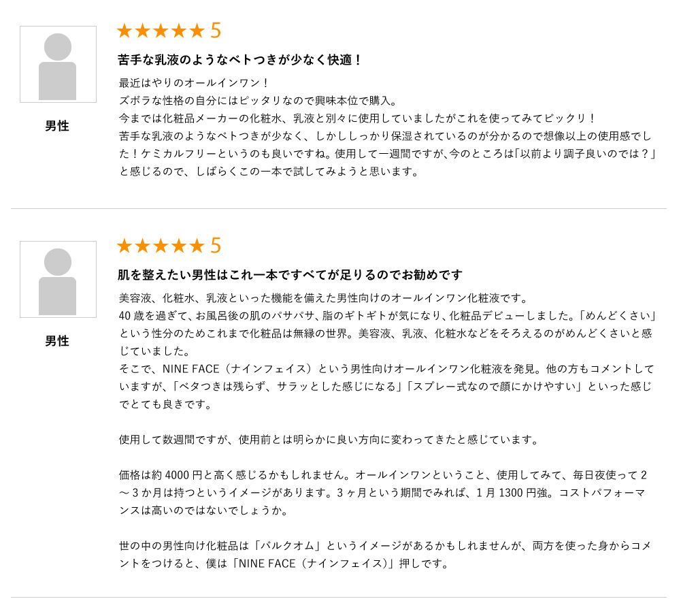Click the orange score 5 on second review
This screenshot has height=616, width=681.
coord(216,246)
